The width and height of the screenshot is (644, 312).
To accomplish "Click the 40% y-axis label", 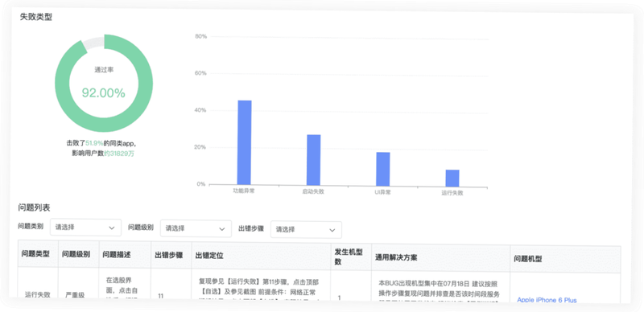I will pyautogui.click(x=200, y=110).
